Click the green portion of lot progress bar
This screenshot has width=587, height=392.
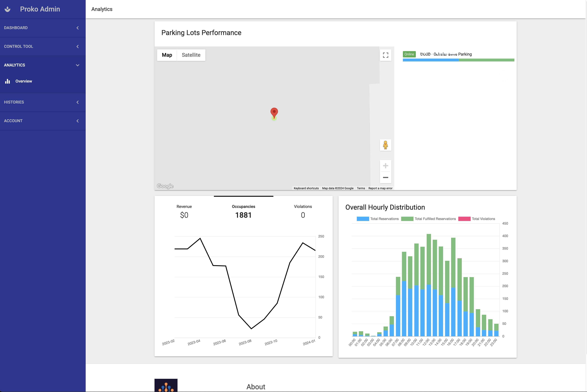[x=486, y=60]
